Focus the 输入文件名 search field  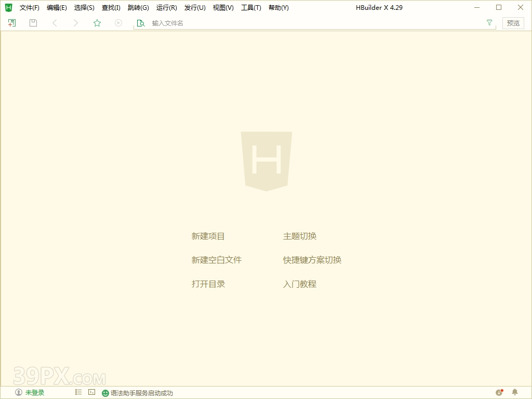tap(315, 23)
